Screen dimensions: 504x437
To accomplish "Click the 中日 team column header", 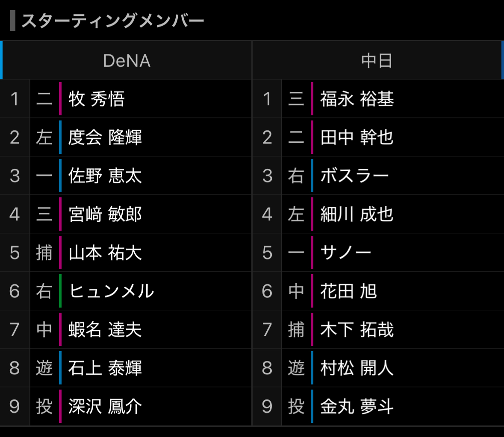I will pos(377,61).
